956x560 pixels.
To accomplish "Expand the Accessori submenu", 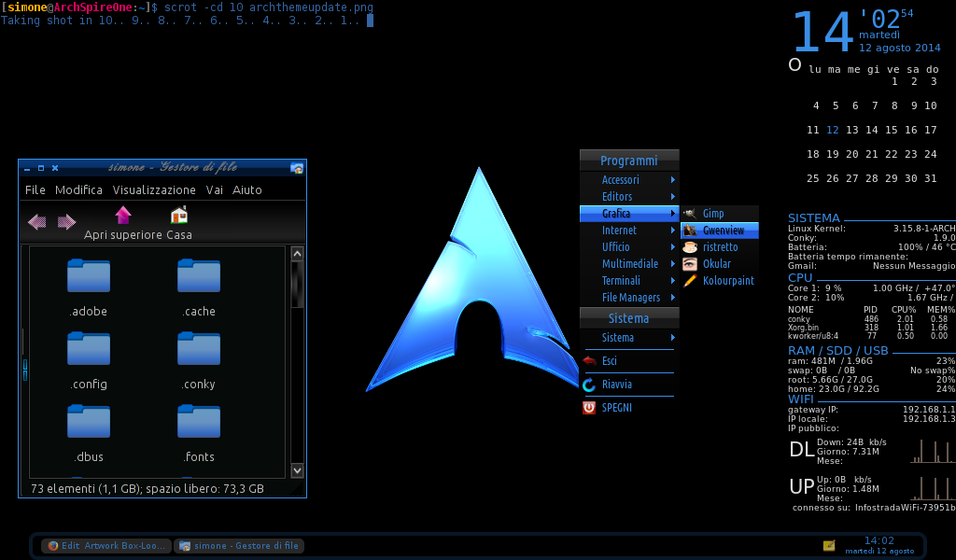I will point(629,180).
